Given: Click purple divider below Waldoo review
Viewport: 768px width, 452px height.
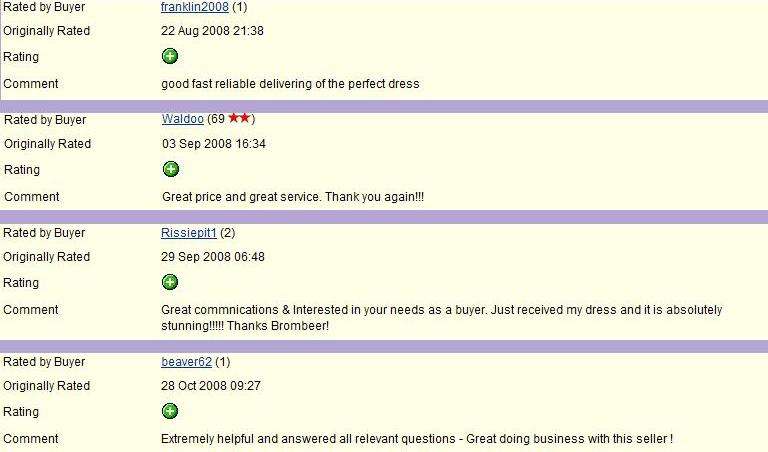Looking at the screenshot, I should 384,217.
